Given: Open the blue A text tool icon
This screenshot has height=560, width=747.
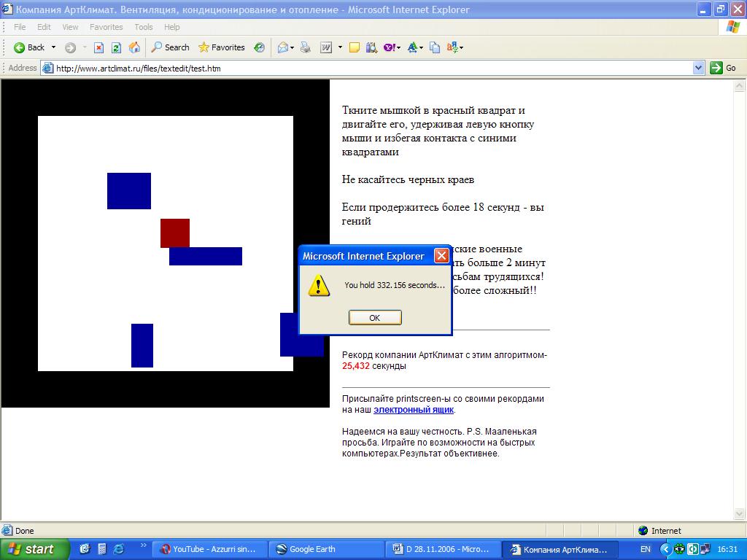Looking at the screenshot, I should click(x=413, y=47).
